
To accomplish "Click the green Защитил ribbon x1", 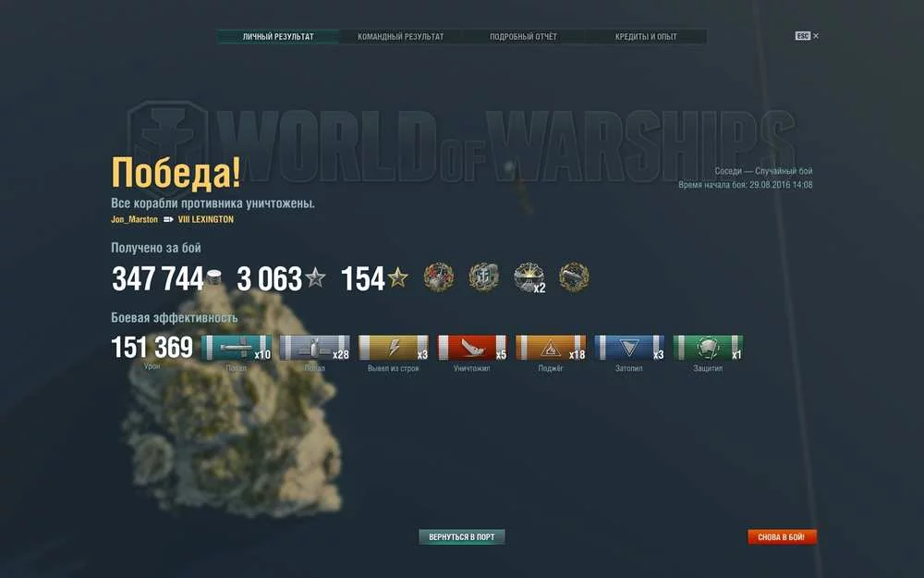I will (709, 348).
